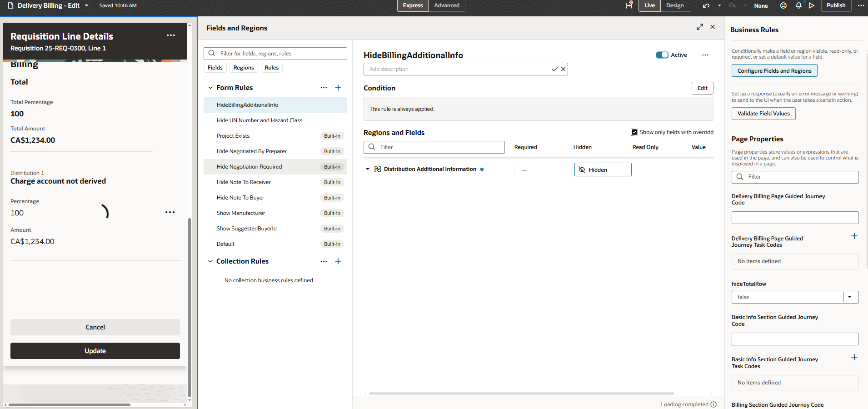Add a new Form Rule

tap(338, 88)
